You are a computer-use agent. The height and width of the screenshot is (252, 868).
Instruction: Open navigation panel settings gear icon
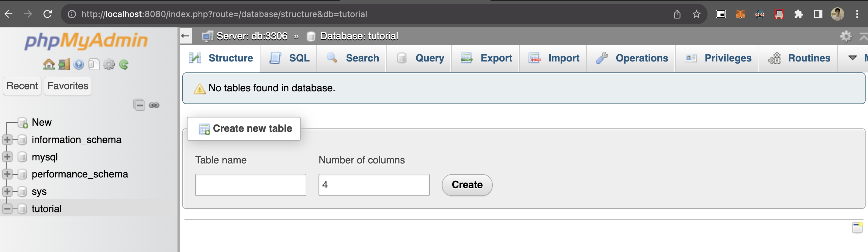108,65
